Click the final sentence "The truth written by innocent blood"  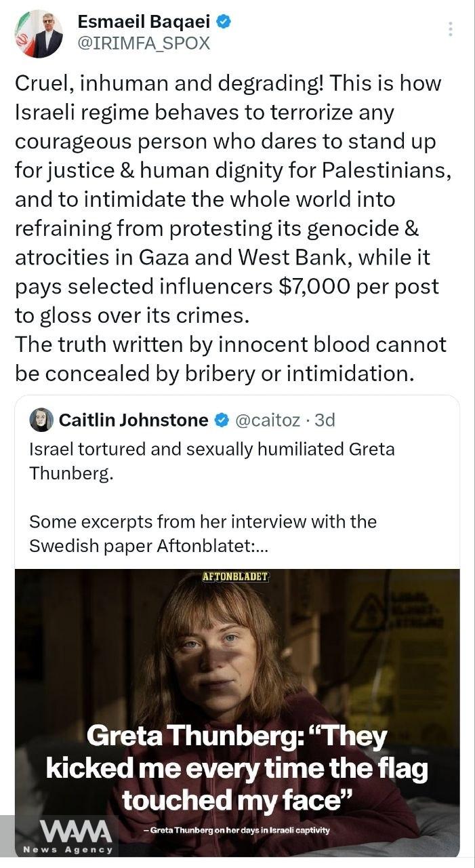(230, 344)
